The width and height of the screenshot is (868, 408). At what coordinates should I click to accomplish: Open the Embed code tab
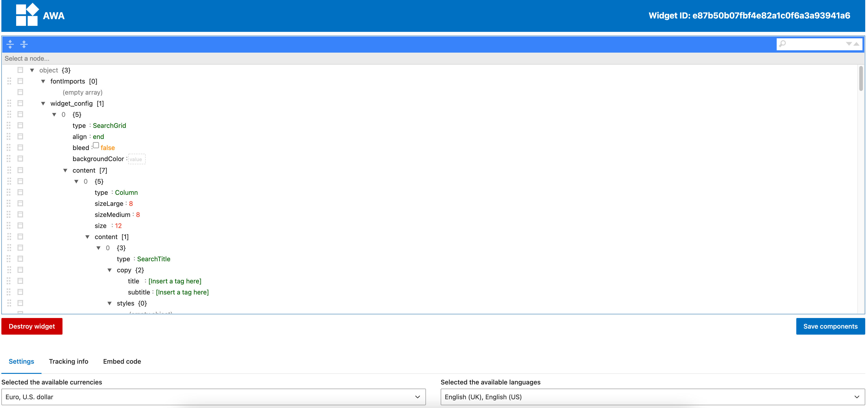(x=122, y=361)
